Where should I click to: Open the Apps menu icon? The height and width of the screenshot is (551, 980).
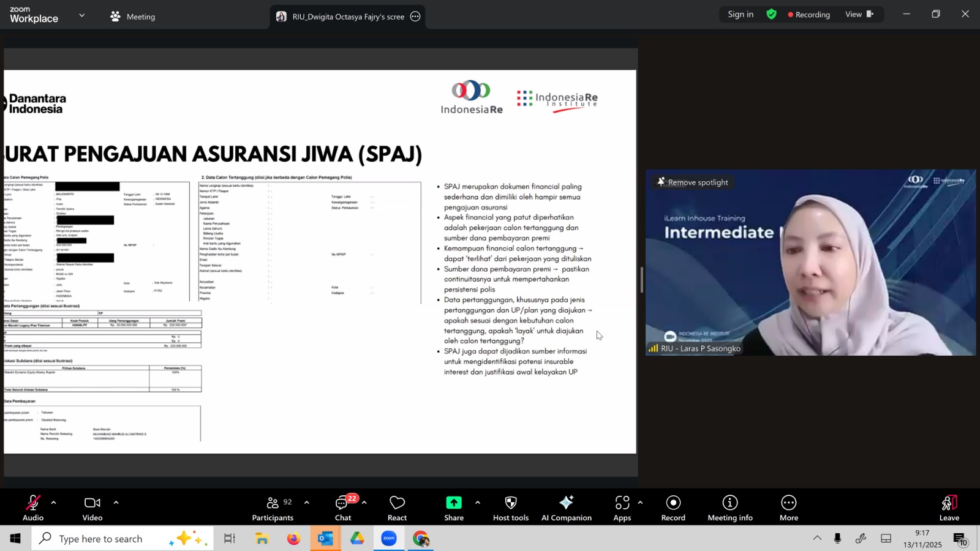[622, 508]
